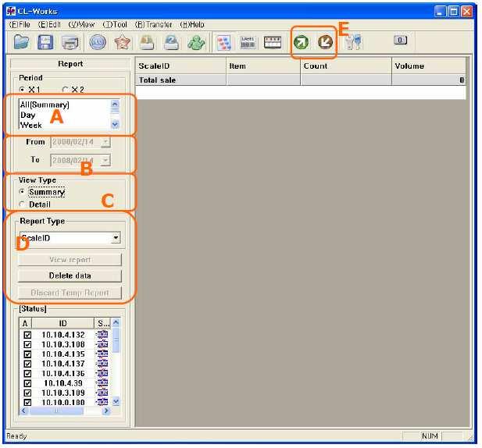This screenshot has height=448, width=482.
Task: Uncheck scale 10.10.4.132 checkbox
Action: pos(27,335)
